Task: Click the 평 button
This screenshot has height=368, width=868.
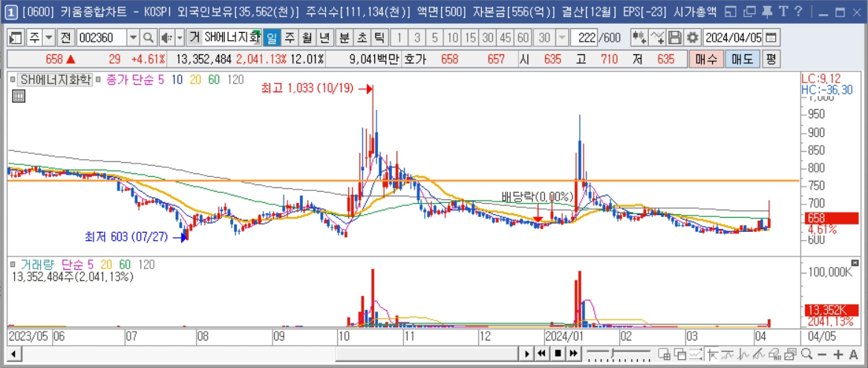Action: pos(770,58)
